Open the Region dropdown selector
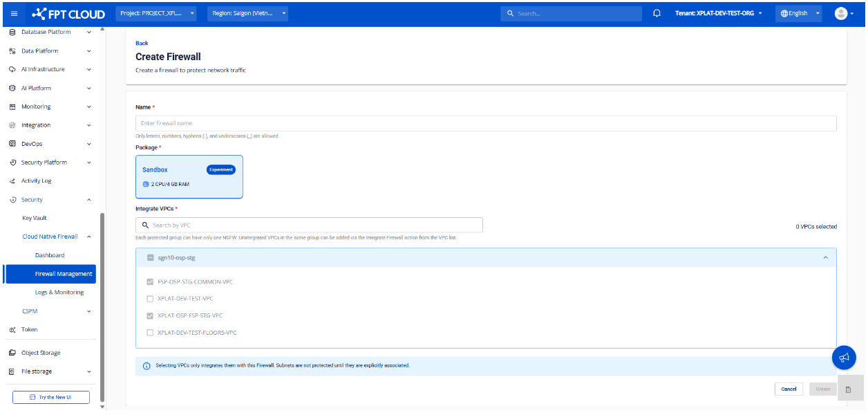Viewport: 868px width, 415px height. pos(247,14)
